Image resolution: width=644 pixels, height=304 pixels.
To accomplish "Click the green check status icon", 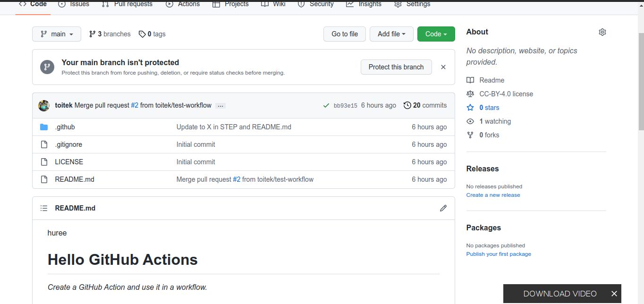I will [x=326, y=106].
